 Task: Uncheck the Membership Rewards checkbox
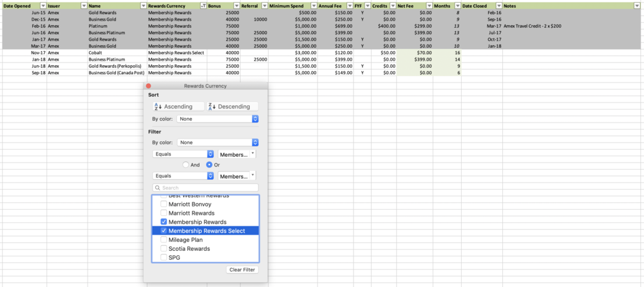[164, 222]
